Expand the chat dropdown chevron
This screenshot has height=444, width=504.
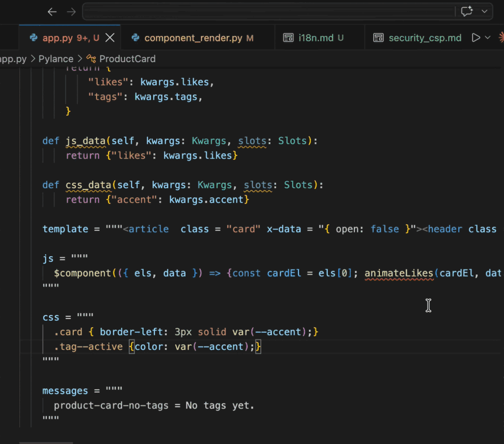(484, 11)
